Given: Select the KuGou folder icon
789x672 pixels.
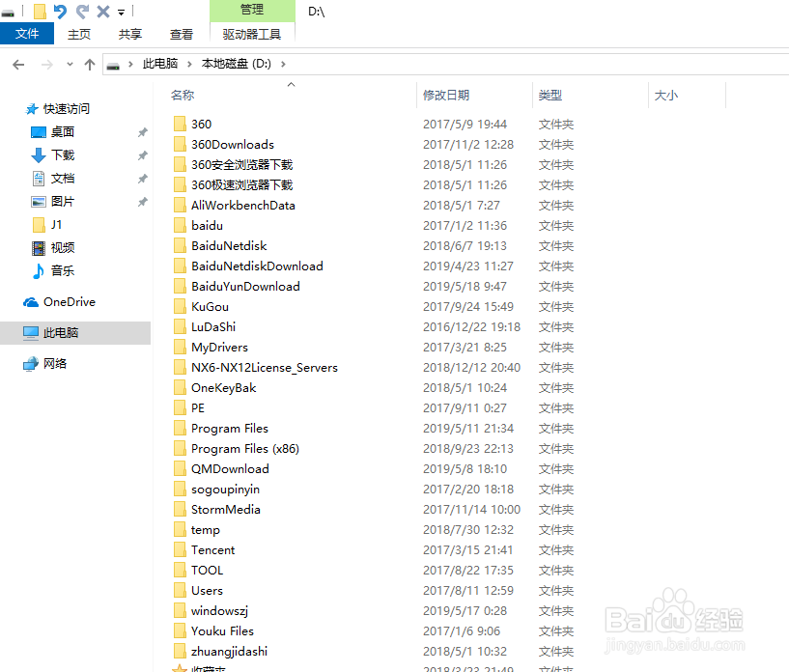Looking at the screenshot, I should pyautogui.click(x=180, y=306).
